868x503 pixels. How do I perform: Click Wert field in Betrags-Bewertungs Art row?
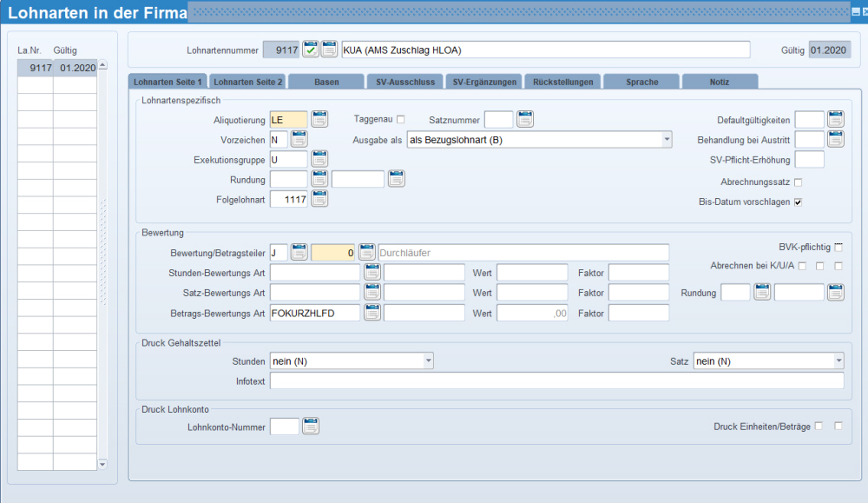532,313
